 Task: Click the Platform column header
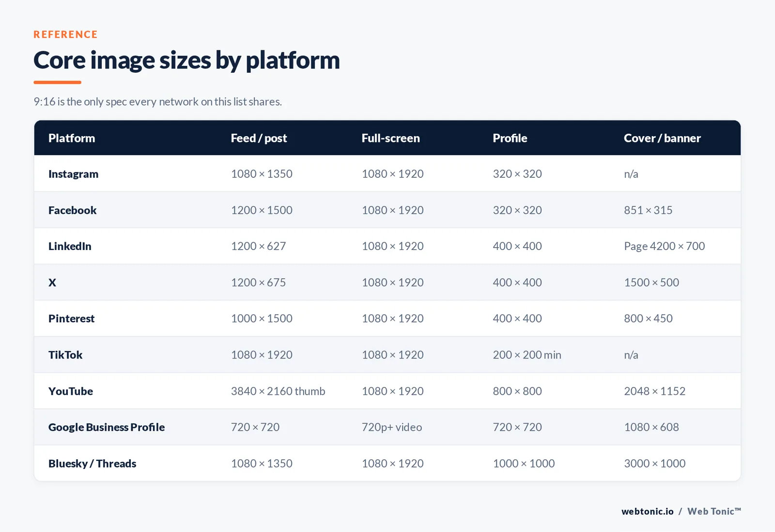[x=72, y=138]
